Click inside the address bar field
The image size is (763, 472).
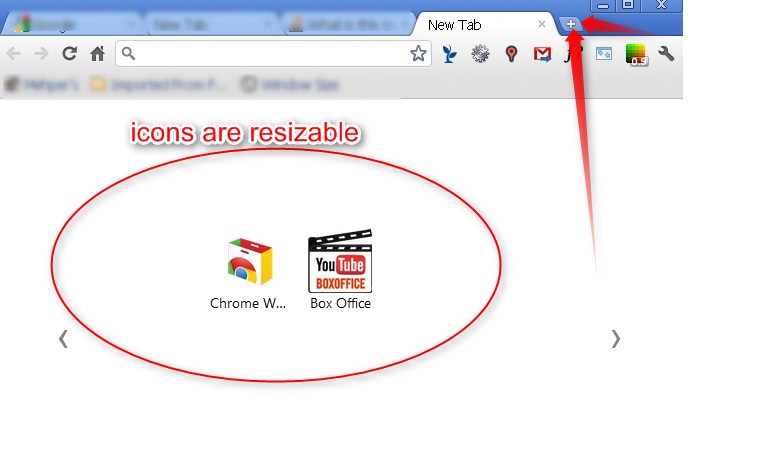(272, 54)
